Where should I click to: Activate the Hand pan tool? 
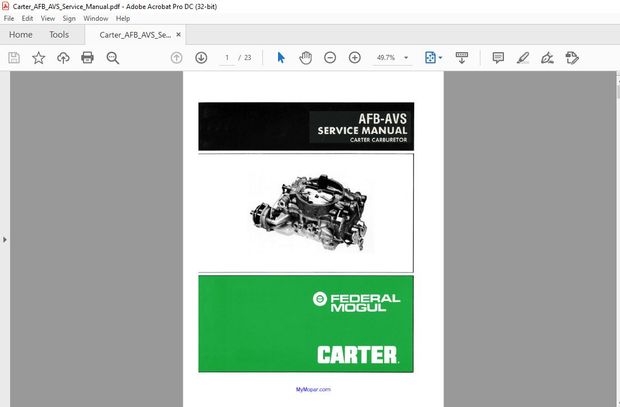click(306, 58)
